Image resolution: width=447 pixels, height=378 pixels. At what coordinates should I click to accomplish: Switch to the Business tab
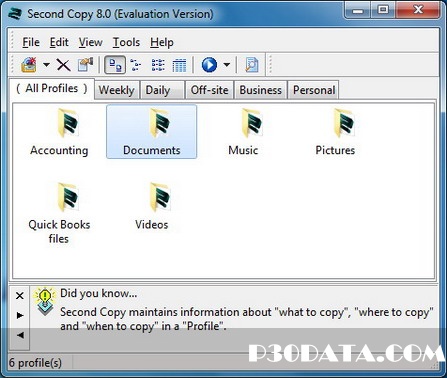coord(260,90)
